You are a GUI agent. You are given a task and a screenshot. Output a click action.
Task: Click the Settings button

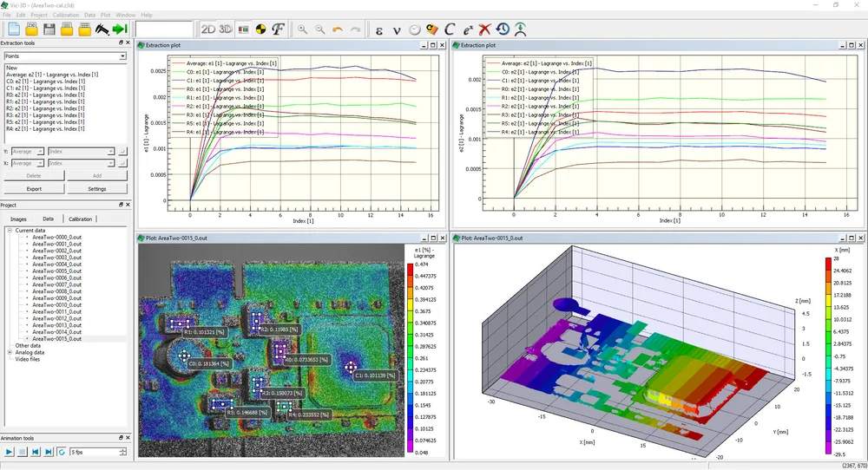click(96, 188)
